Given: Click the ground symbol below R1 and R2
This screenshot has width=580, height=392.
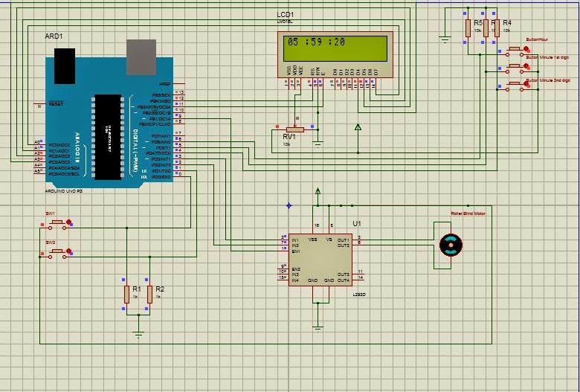Looking at the screenshot, I should pos(138,335).
